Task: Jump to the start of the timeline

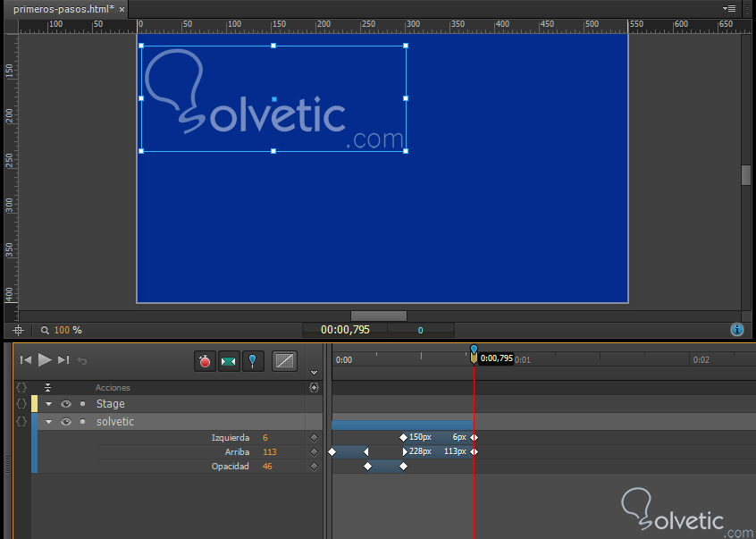Action: click(26, 359)
